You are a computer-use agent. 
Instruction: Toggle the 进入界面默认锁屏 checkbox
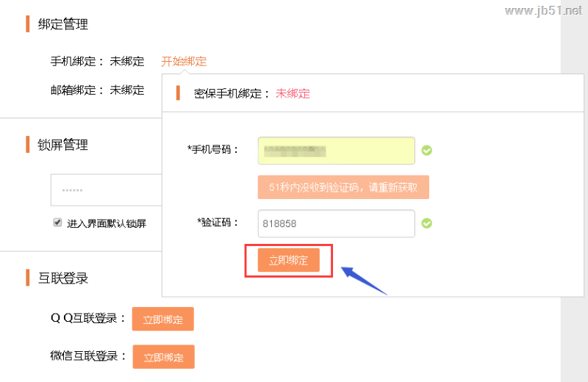click(57, 222)
